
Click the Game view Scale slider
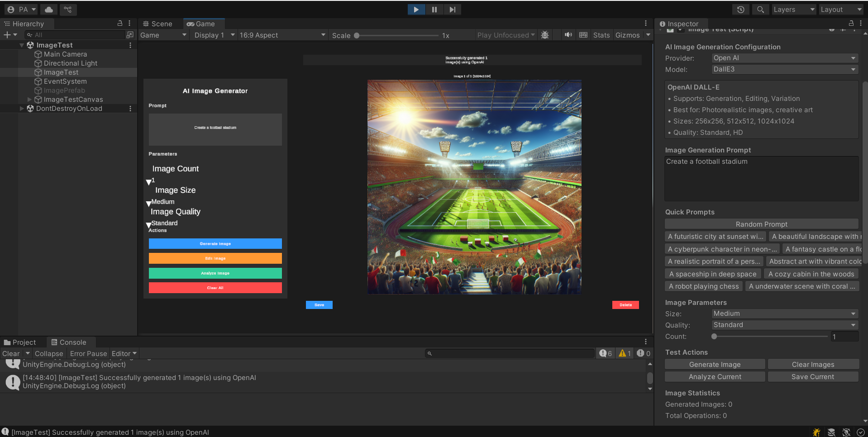tap(397, 35)
